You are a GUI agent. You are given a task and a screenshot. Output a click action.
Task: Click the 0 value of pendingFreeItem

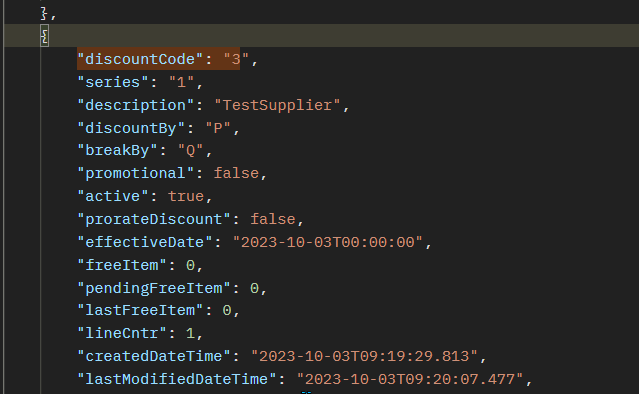point(254,288)
